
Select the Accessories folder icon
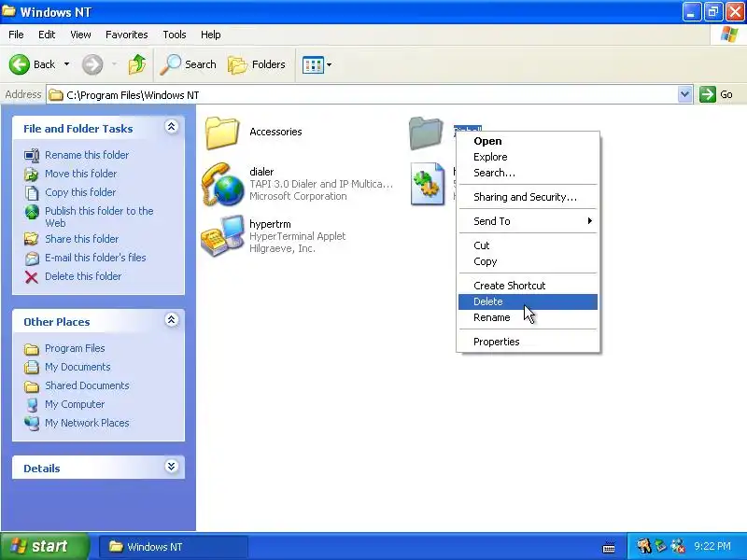point(222,133)
